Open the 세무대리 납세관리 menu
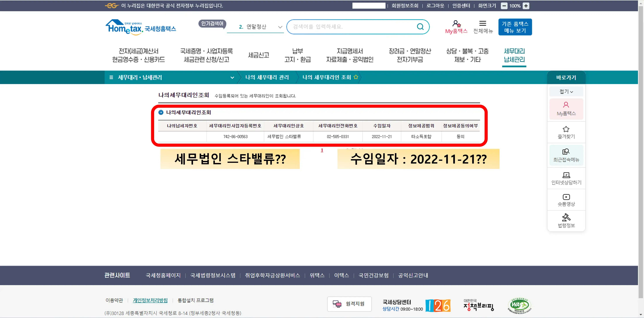The height and width of the screenshot is (318, 644). click(514, 55)
